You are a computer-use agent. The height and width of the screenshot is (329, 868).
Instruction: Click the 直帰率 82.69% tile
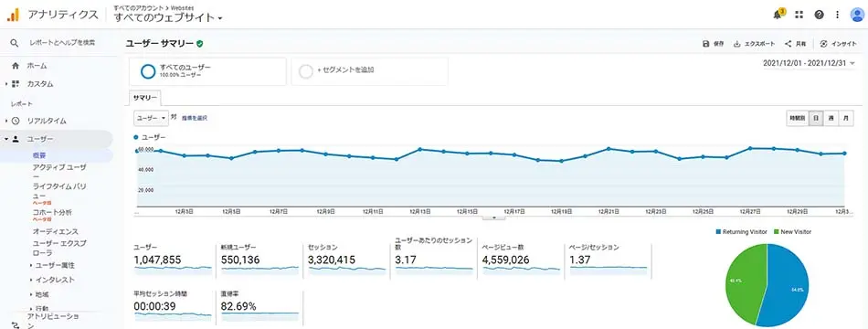coord(259,306)
